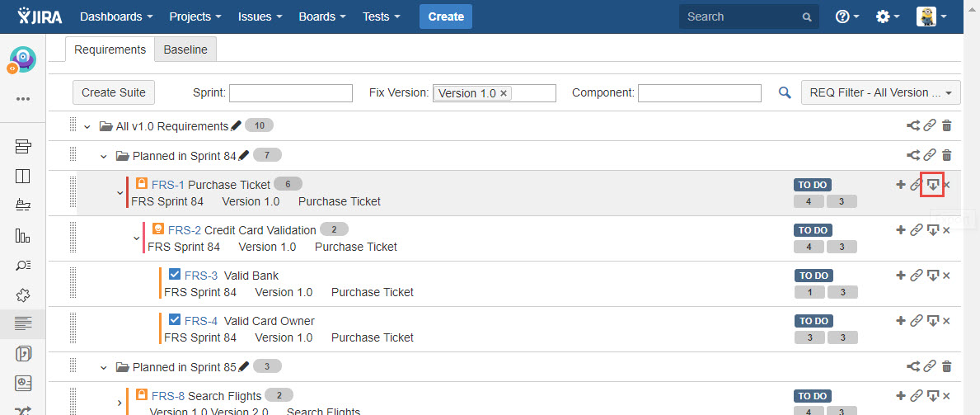Click the drag handle of Planned in Sprint 84
This screenshot has height=415, width=980.
(73, 155)
